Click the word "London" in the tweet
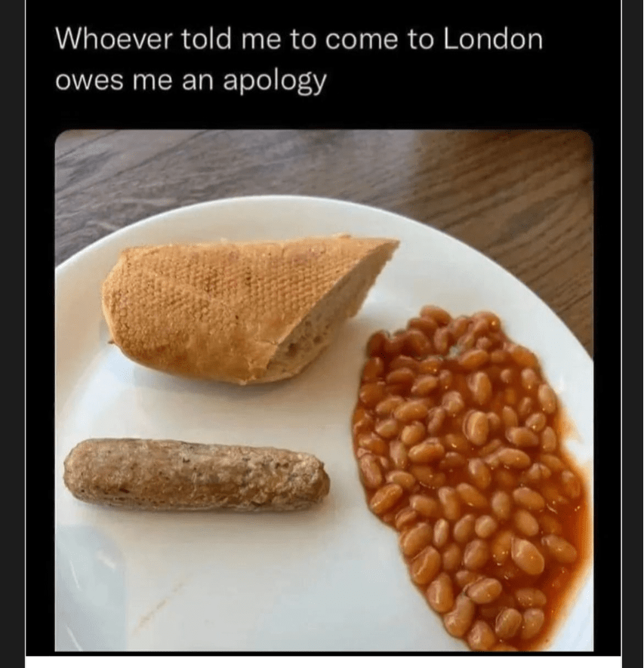Viewport: 644px width, 668px height. click(x=492, y=39)
